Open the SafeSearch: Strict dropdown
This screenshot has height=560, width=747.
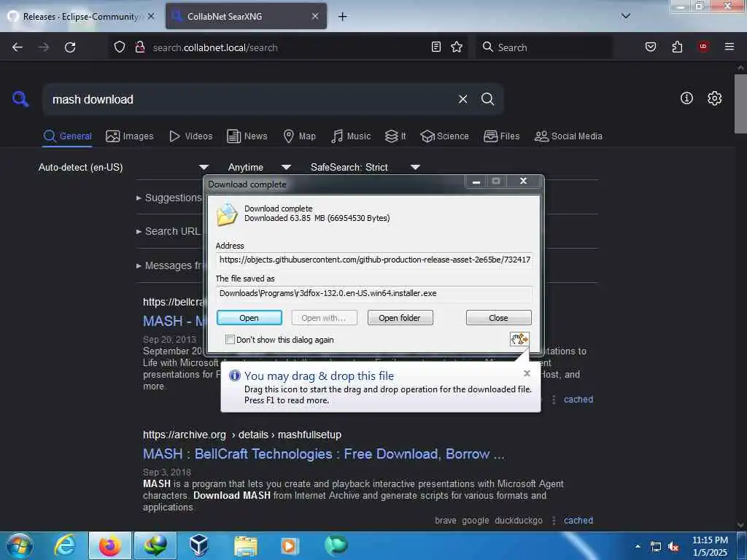coord(365,167)
